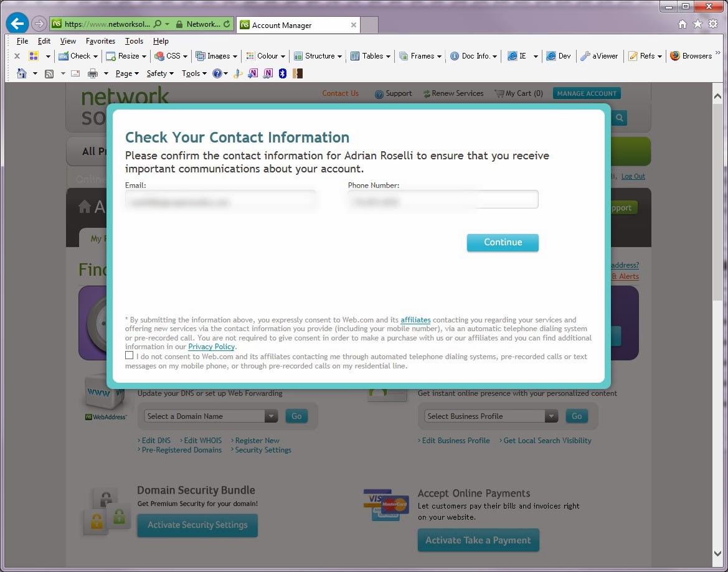Open the aViewer wrench tool
This screenshot has width=728, height=572.
pyautogui.click(x=599, y=55)
